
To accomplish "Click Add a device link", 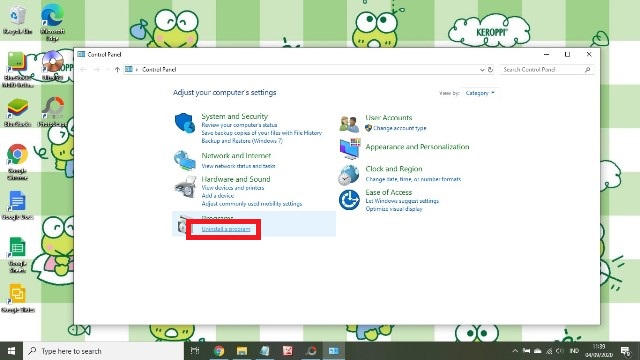I will (218, 196).
